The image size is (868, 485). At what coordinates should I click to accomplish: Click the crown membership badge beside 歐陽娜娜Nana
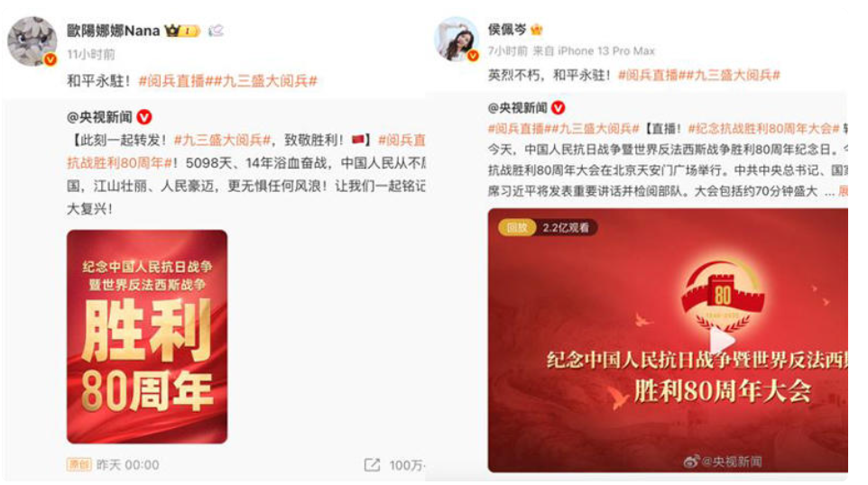click(x=182, y=31)
